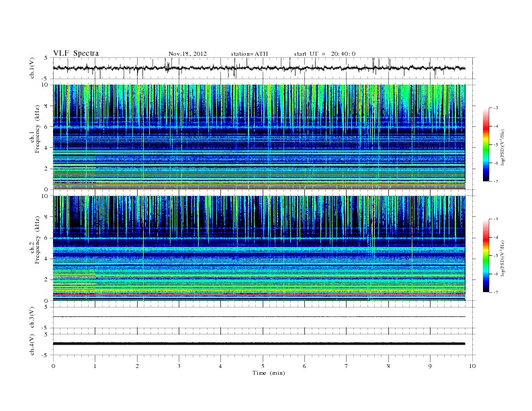Click the time axis tick label "1"
This screenshot has width=532, height=411.
pos(95,366)
